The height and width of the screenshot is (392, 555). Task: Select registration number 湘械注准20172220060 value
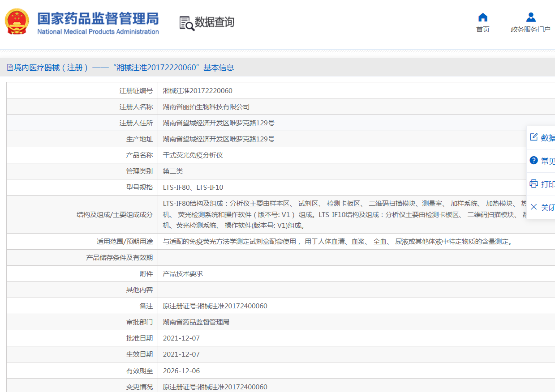coord(198,91)
